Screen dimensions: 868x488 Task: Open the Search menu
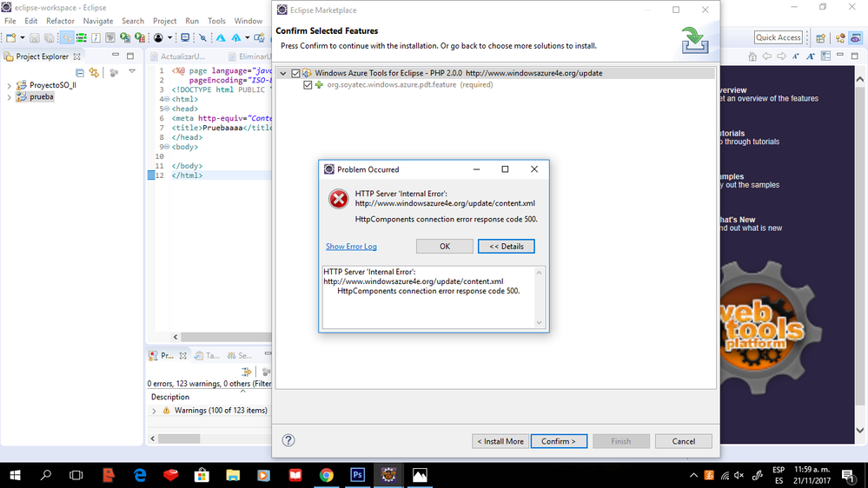pos(133,21)
